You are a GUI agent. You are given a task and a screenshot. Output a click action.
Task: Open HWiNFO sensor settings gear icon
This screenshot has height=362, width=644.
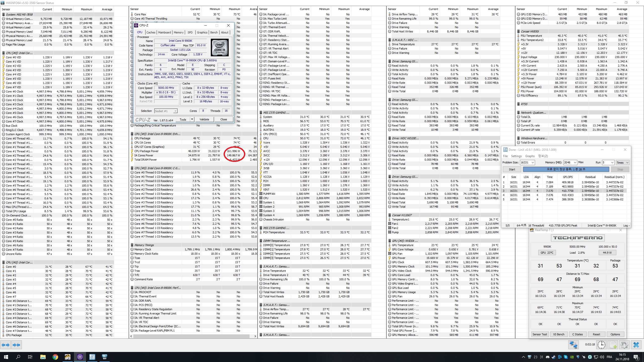[x=624, y=345]
